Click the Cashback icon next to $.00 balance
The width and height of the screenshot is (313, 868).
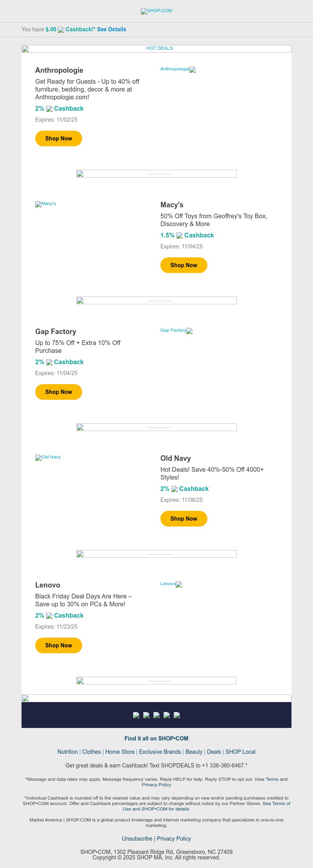coord(61,29)
